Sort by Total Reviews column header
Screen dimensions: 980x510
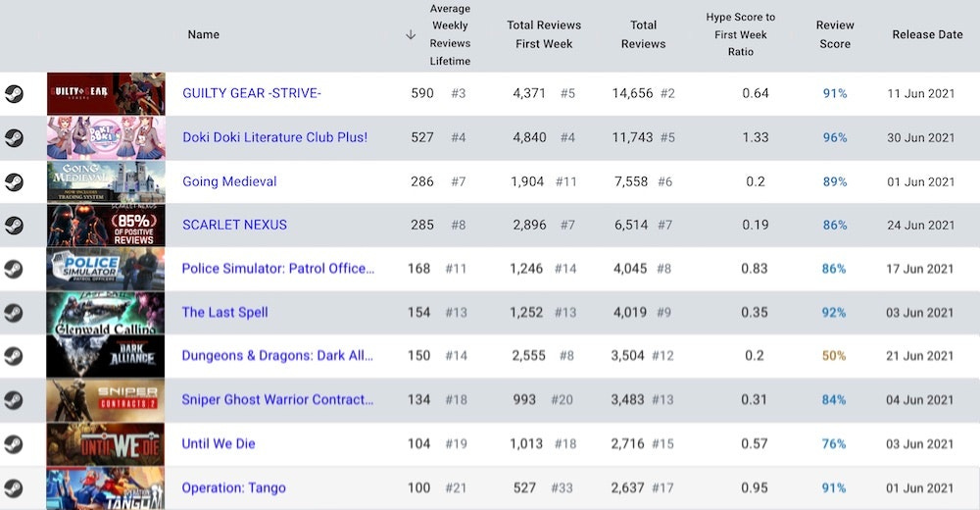643,34
